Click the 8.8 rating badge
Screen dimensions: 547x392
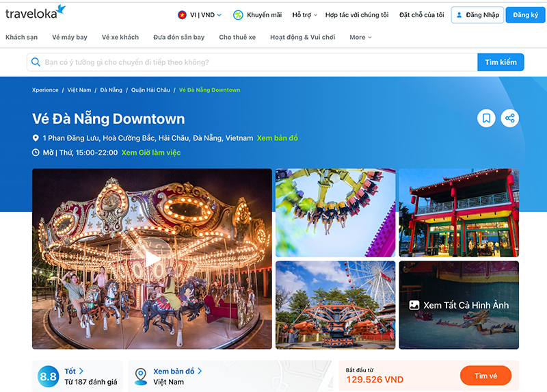point(48,377)
